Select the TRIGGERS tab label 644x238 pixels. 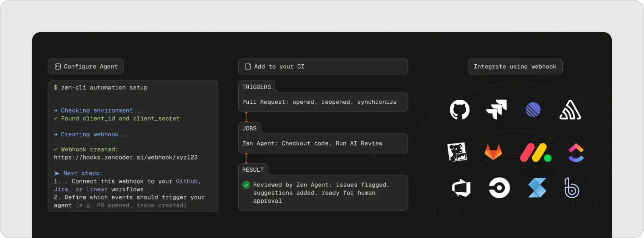pyautogui.click(x=256, y=87)
